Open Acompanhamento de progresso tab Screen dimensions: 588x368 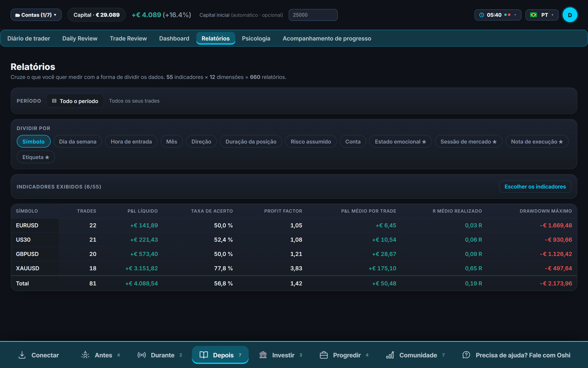[x=327, y=38]
